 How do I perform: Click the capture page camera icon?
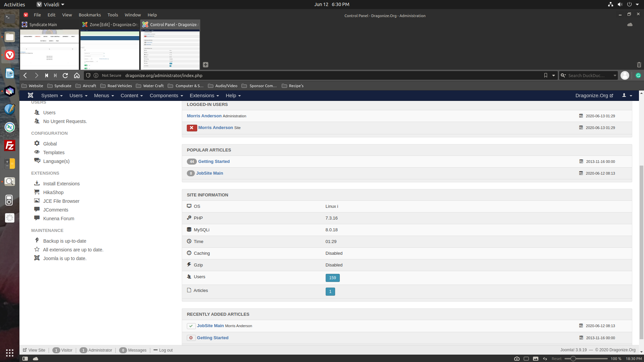[517, 359]
